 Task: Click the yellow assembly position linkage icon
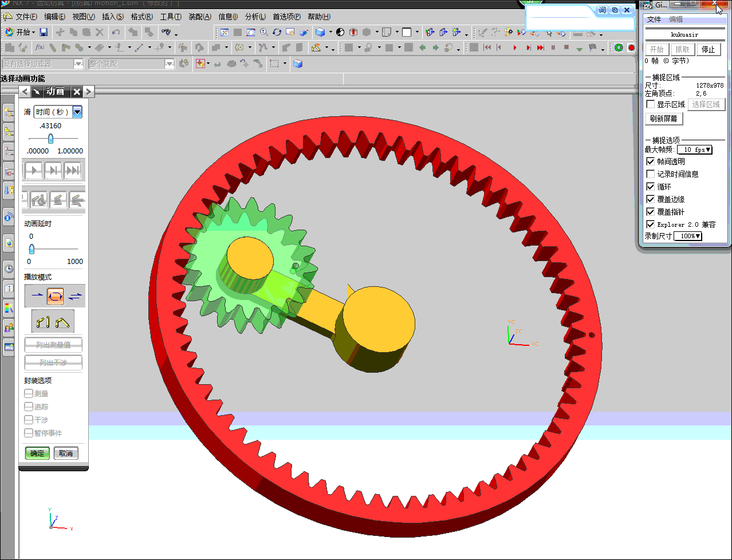point(62,322)
